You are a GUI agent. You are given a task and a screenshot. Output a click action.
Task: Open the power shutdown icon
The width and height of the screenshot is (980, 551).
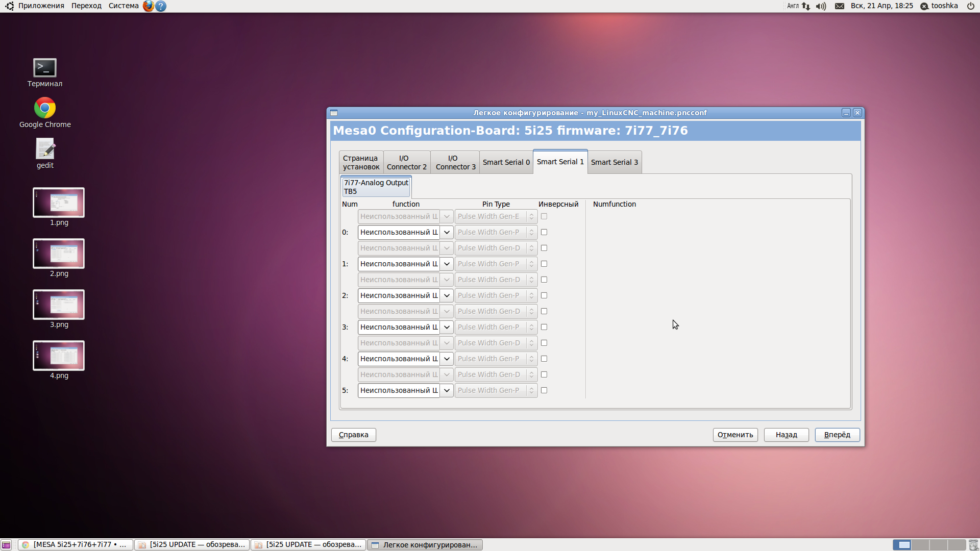970,6
